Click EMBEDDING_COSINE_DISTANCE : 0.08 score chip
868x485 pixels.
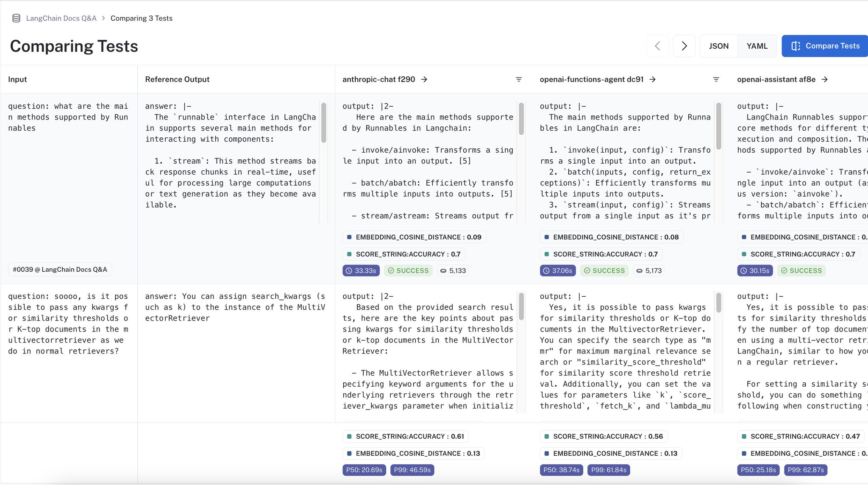612,237
